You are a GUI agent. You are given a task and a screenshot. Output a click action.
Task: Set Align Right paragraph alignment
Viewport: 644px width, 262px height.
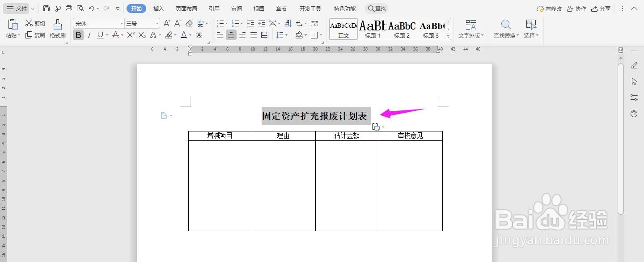pyautogui.click(x=242, y=35)
